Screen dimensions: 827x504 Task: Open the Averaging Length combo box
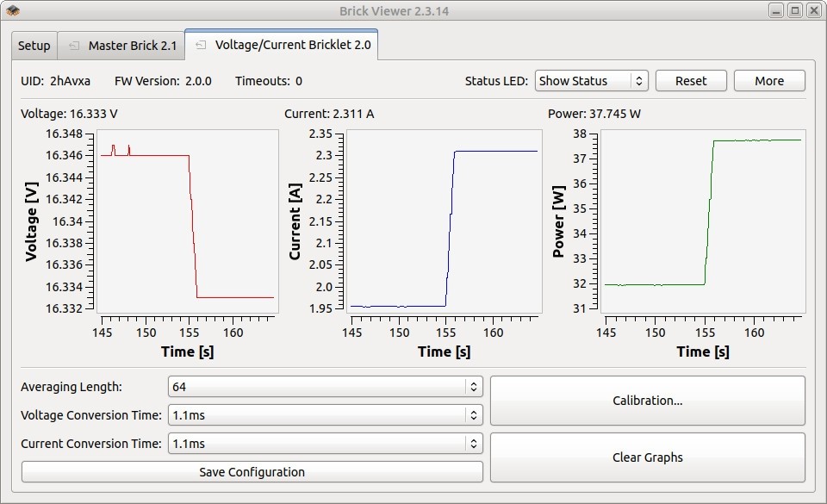coord(326,387)
